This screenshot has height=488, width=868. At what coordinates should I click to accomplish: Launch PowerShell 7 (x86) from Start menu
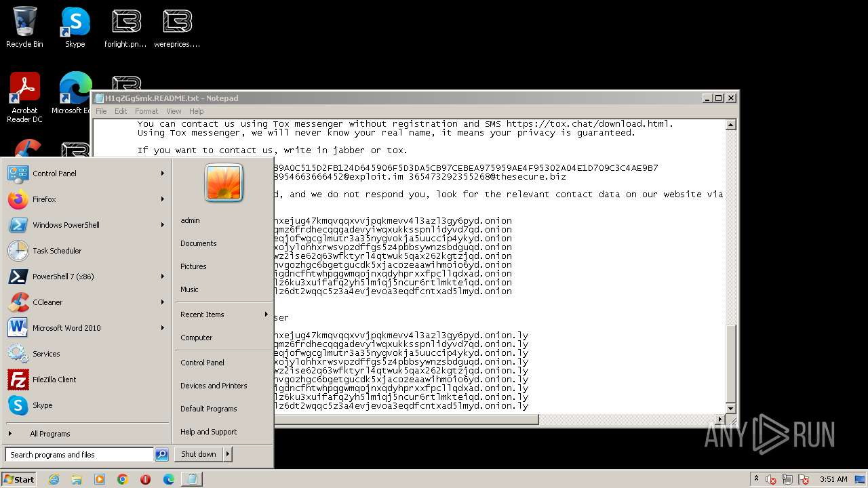87,277
